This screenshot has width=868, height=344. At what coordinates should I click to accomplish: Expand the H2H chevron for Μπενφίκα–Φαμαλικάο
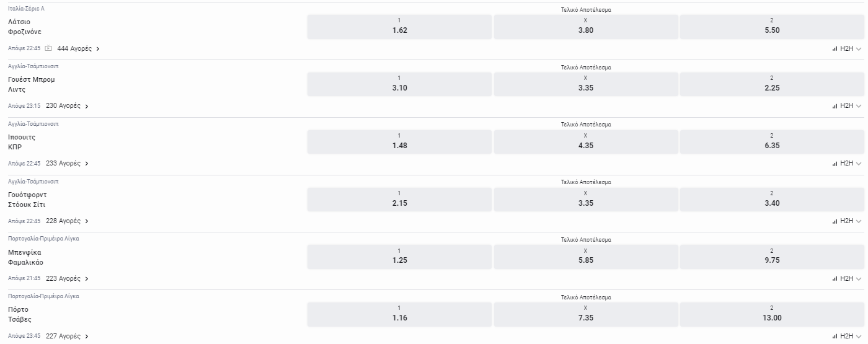tap(859, 279)
